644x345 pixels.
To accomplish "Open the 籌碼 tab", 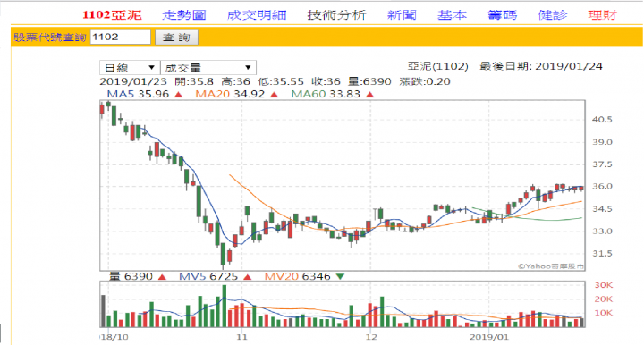I will click(502, 15).
